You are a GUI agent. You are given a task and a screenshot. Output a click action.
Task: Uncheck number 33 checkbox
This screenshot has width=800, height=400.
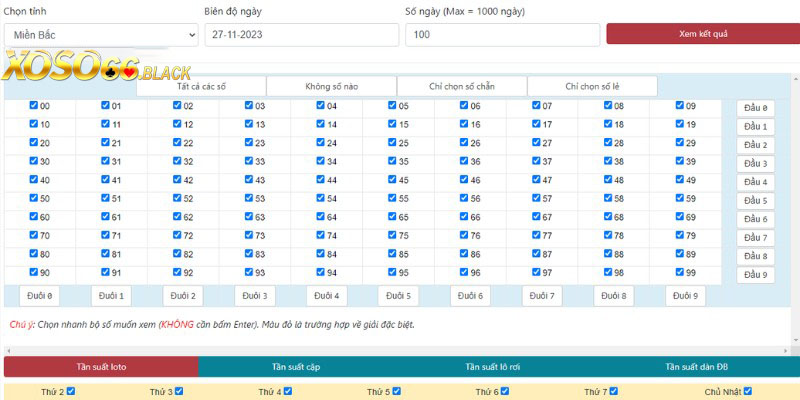[249, 161]
